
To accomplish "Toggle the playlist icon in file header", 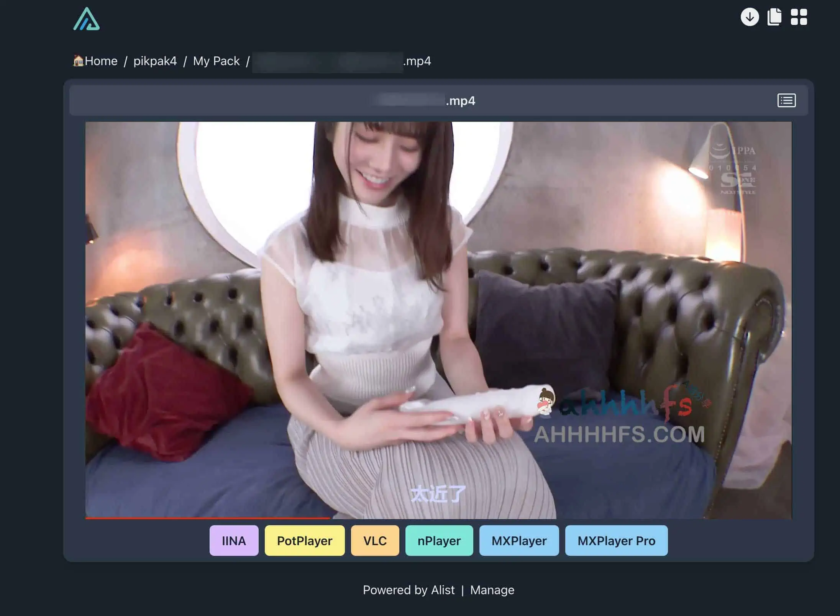I will click(786, 101).
